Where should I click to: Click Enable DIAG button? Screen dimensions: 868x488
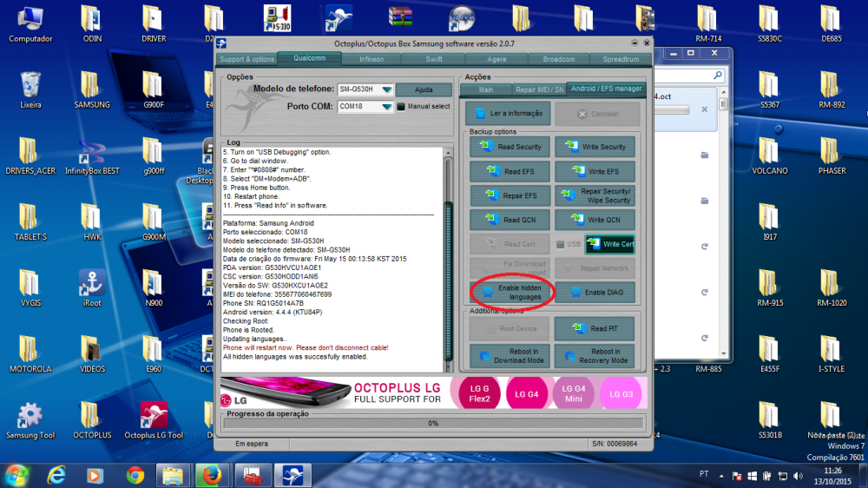595,293
